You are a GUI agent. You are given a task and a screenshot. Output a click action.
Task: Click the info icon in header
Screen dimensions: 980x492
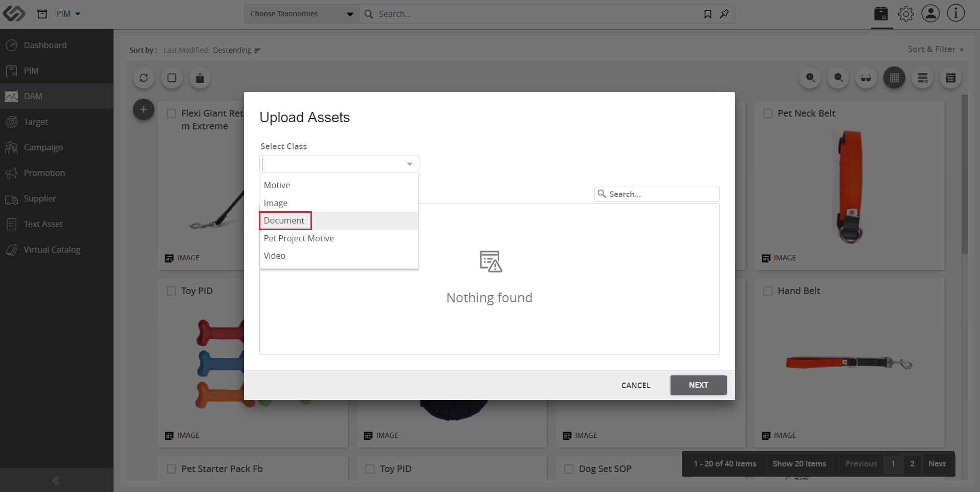(x=956, y=14)
